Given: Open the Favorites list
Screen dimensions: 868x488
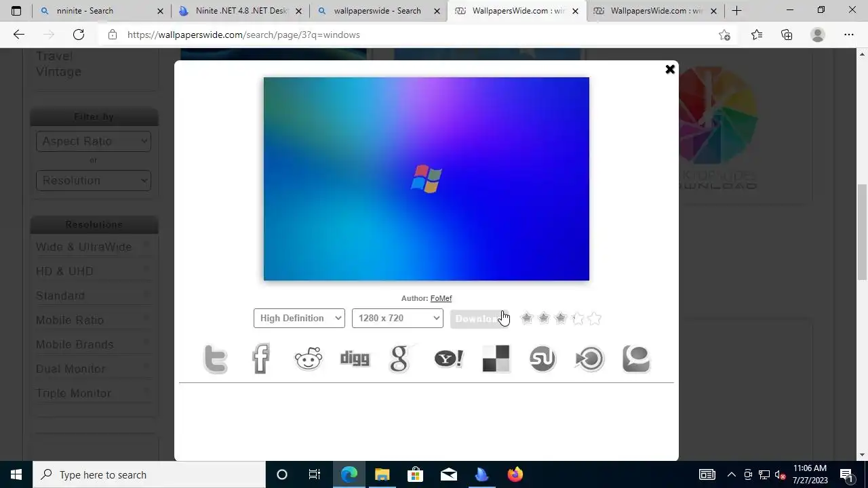Looking at the screenshot, I should click(x=757, y=35).
